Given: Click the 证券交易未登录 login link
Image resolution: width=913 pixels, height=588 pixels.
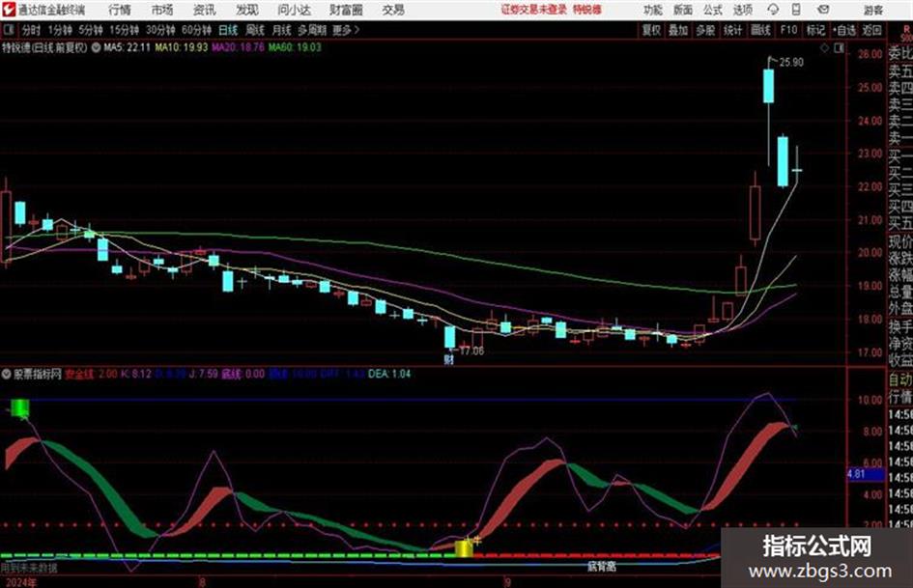Looking at the screenshot, I should pos(533,10).
